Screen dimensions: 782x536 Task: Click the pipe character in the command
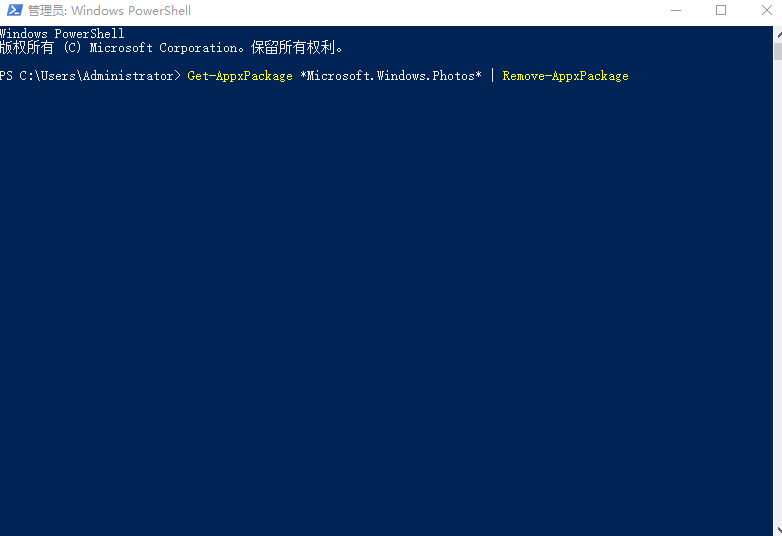pyautogui.click(x=492, y=76)
